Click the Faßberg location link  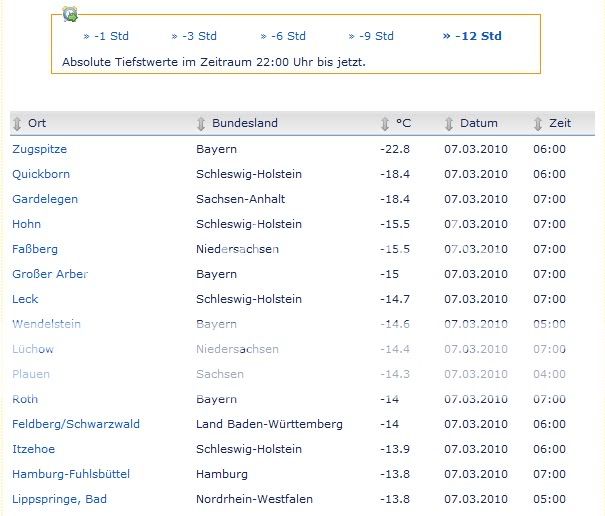click(x=34, y=249)
